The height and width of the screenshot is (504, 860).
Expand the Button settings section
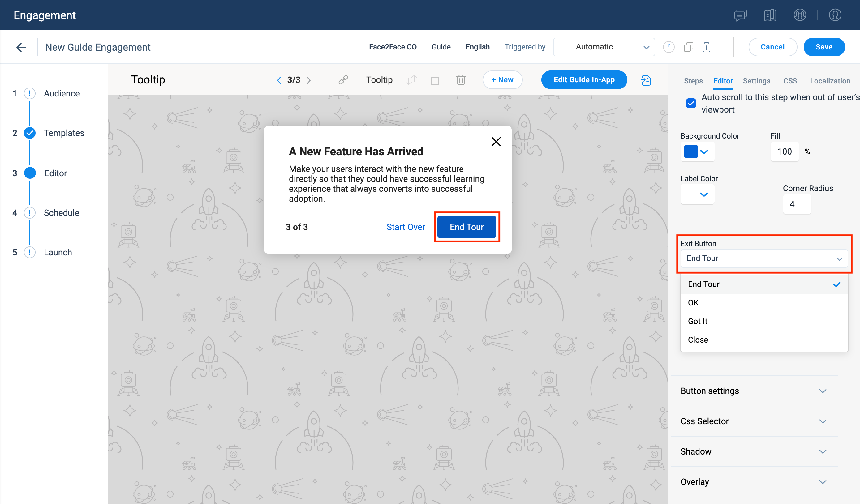[x=754, y=391]
